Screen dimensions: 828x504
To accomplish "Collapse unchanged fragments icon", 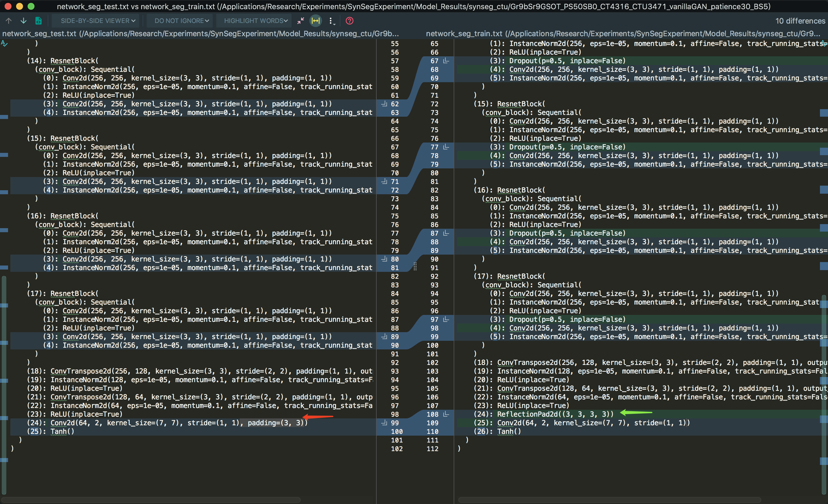I will coord(300,21).
